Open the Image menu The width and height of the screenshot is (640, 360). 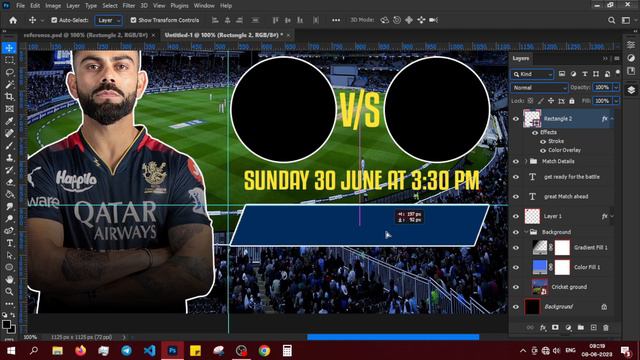point(53,6)
